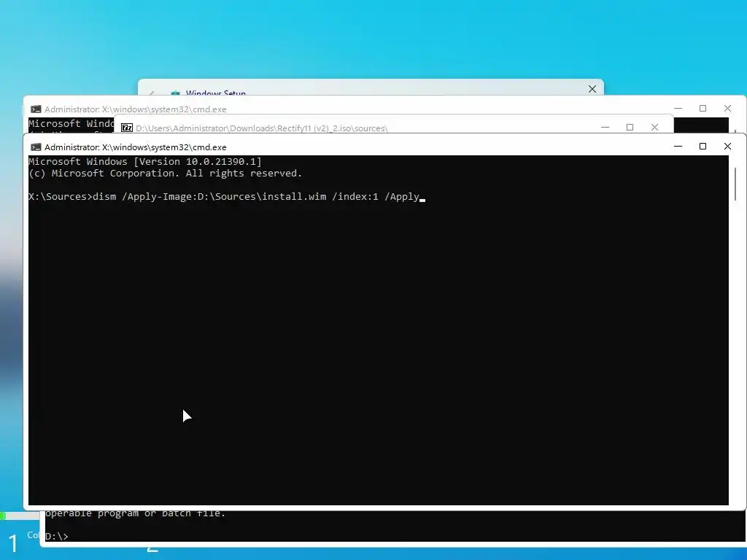747x560 pixels.
Task: Click the '(c) Microsoft Corporation. All rights reserved.' line
Action: tap(166, 174)
